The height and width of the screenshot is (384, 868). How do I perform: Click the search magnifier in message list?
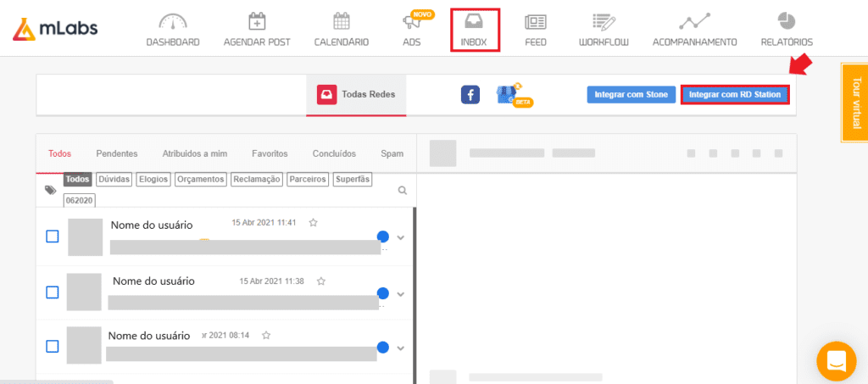click(x=403, y=191)
